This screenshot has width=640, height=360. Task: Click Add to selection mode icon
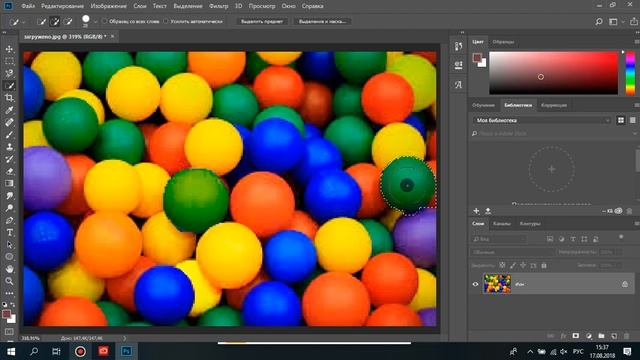click(55, 22)
